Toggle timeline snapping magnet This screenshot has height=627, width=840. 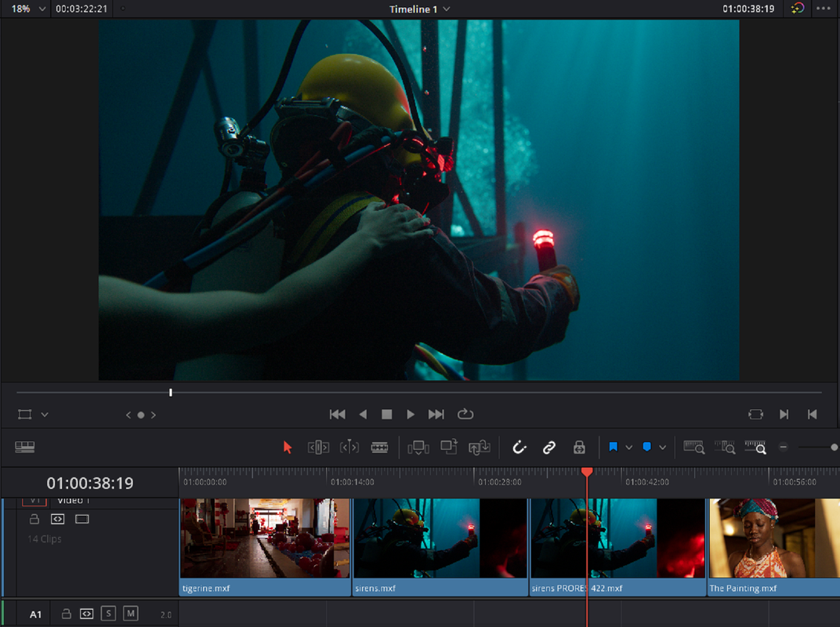click(x=519, y=448)
